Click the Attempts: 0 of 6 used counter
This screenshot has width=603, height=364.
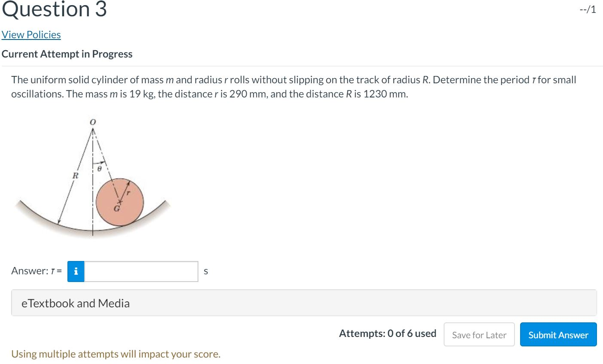coord(387,334)
